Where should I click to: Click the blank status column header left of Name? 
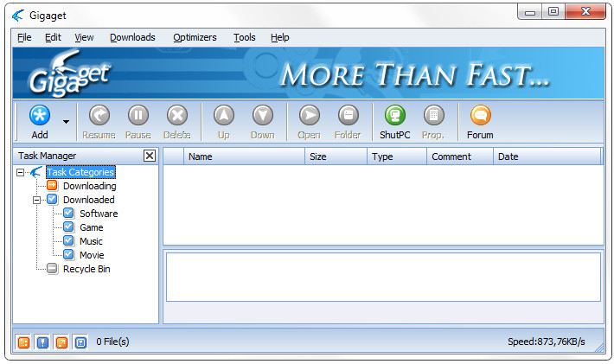click(174, 156)
